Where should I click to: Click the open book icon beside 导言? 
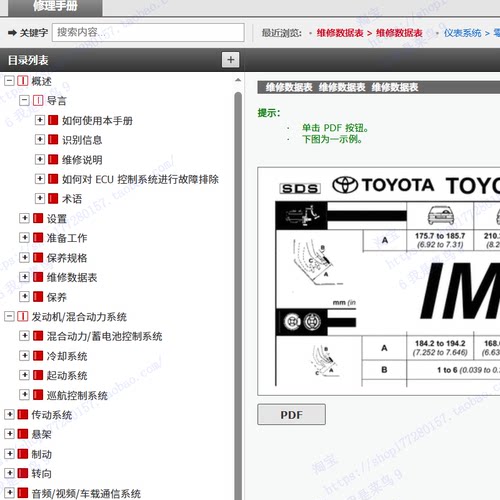38,100
